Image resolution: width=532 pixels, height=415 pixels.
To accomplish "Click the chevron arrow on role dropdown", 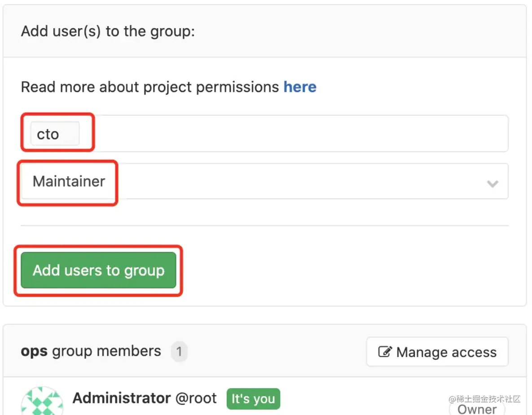I will [x=492, y=183].
